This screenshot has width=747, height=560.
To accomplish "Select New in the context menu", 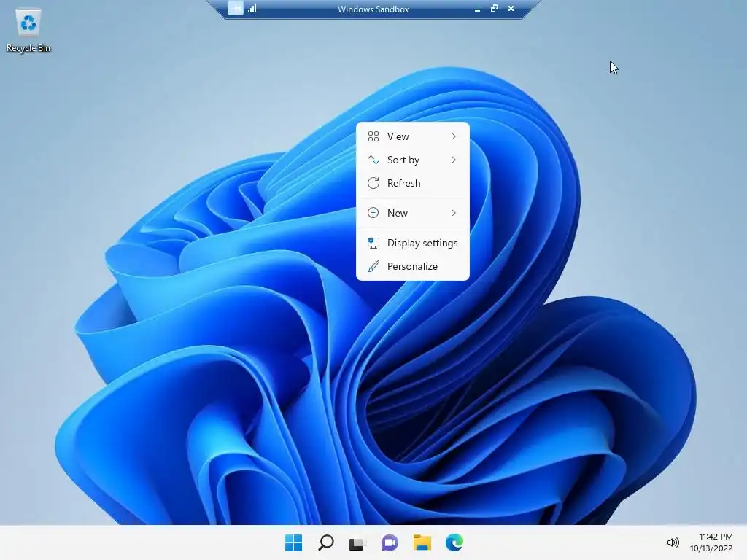I will tap(413, 213).
